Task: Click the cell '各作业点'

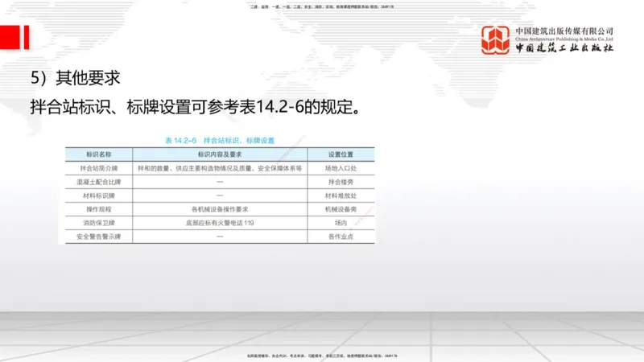Action: pyautogui.click(x=341, y=237)
